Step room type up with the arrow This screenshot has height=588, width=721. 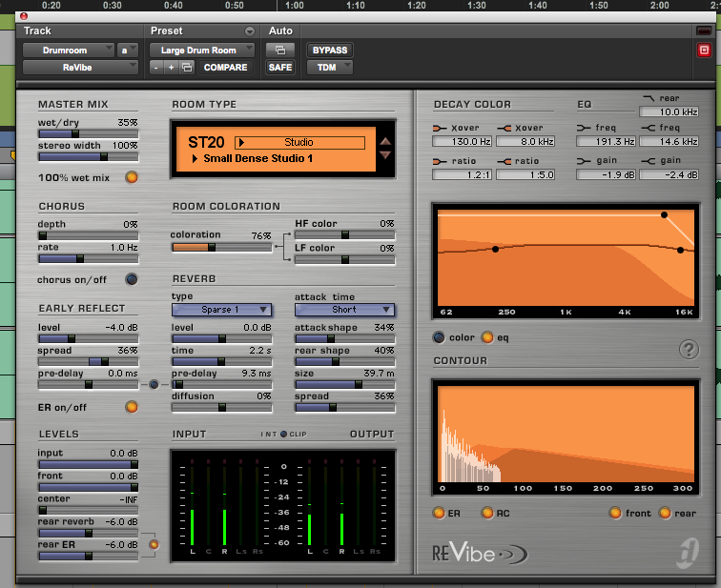click(385, 141)
